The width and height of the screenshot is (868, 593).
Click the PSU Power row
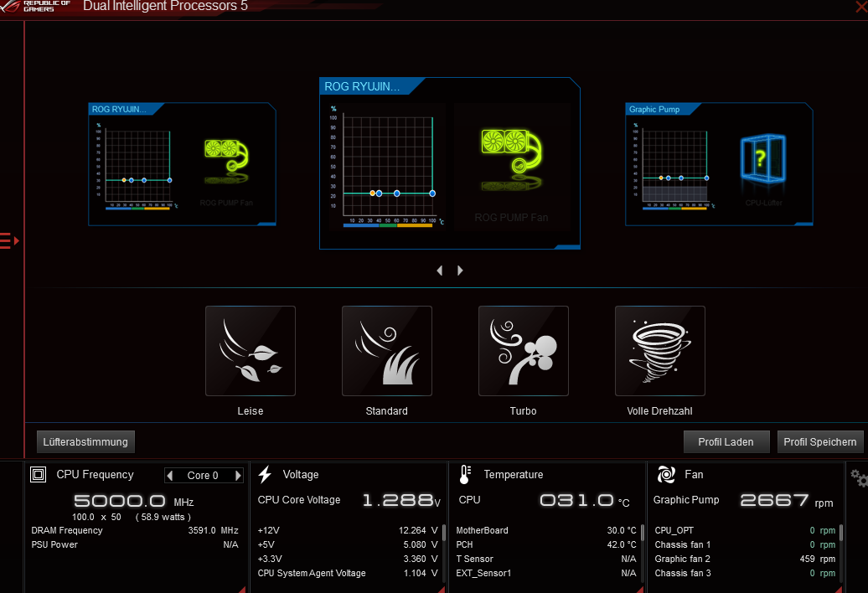(x=135, y=544)
